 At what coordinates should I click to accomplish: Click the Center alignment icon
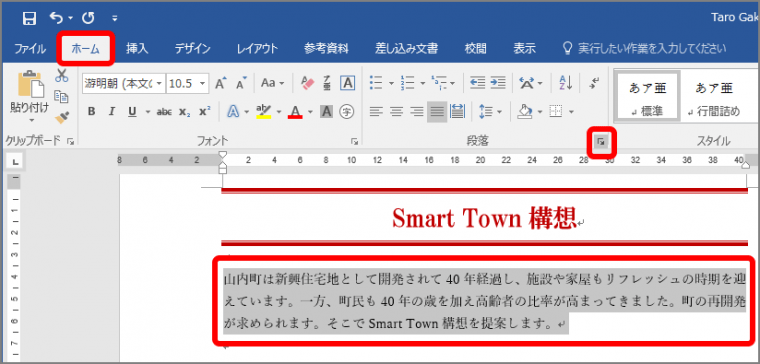click(396, 112)
